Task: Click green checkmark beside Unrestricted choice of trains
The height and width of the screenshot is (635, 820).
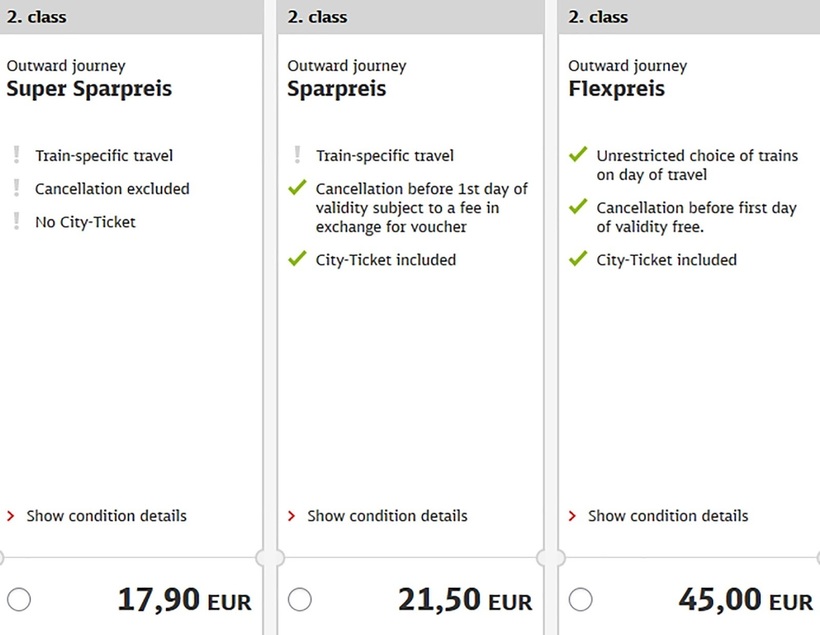Action: 577,155
